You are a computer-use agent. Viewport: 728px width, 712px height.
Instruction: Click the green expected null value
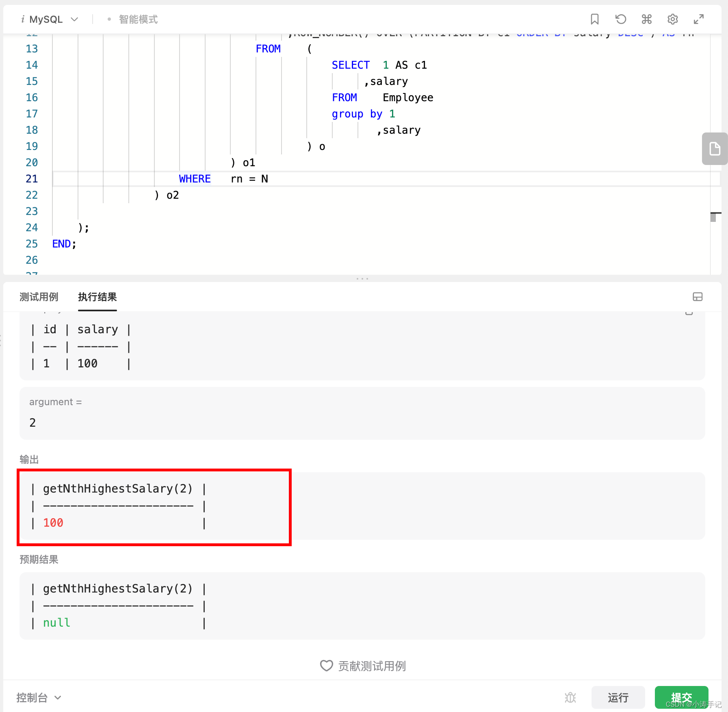56,623
